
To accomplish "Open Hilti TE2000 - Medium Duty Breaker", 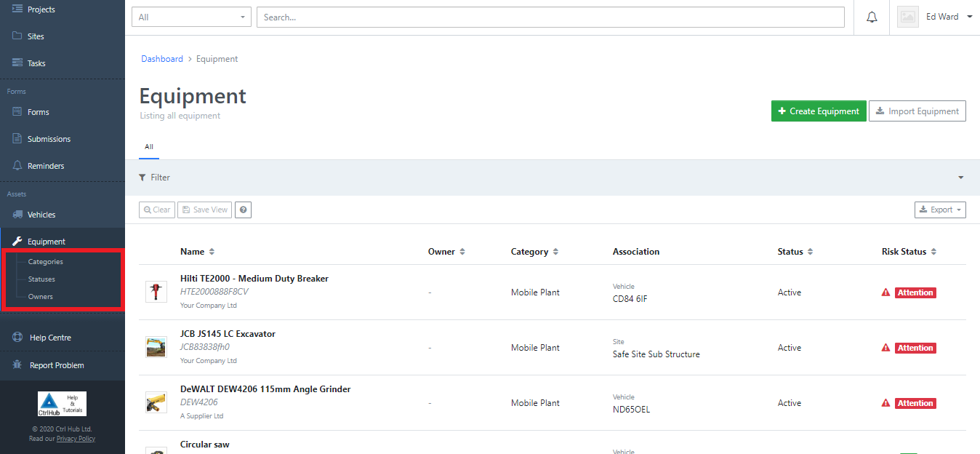I will pyautogui.click(x=254, y=279).
